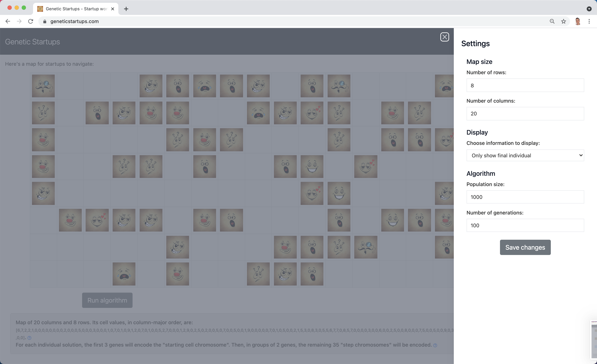Image resolution: width=597 pixels, height=364 pixels.
Task: Click the Number of generations field
Action: point(525,226)
